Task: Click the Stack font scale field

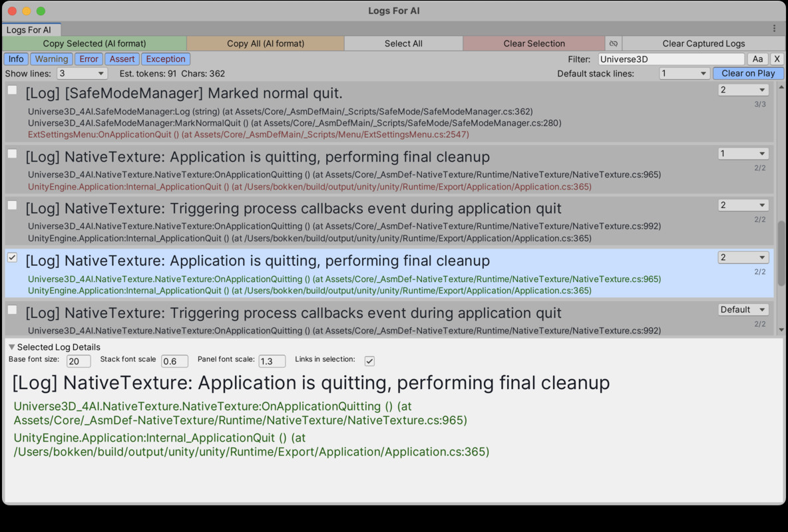Action: 174,361
